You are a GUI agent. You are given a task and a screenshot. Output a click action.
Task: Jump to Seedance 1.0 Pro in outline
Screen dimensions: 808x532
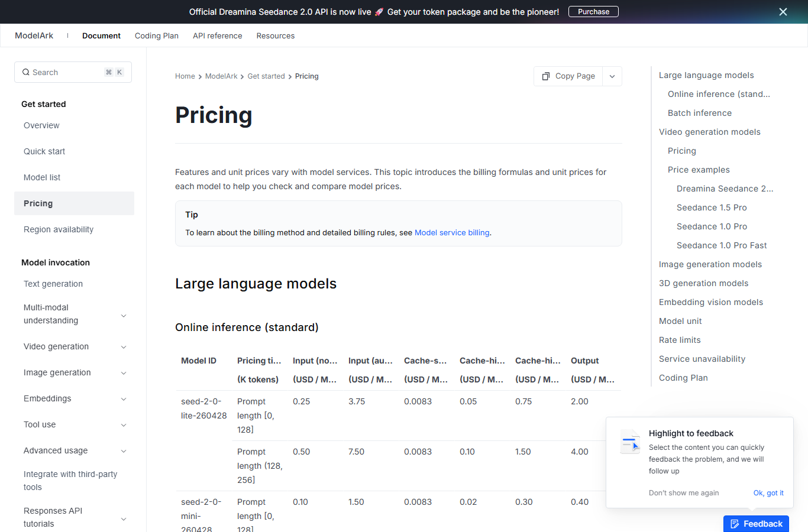(x=712, y=226)
